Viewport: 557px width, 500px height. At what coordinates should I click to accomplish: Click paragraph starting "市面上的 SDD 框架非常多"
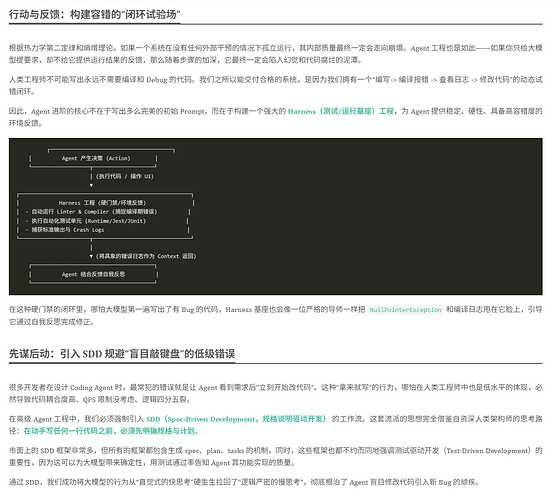[x=276, y=457]
